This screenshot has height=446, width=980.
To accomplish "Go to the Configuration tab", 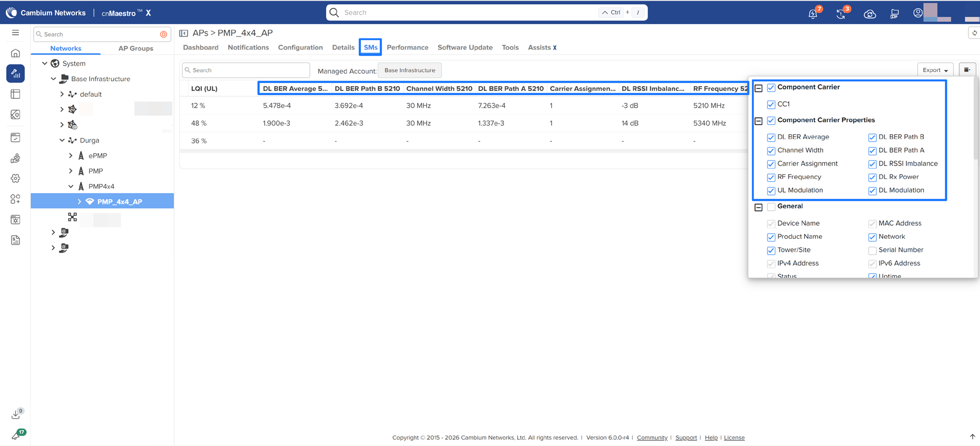I will (x=300, y=47).
